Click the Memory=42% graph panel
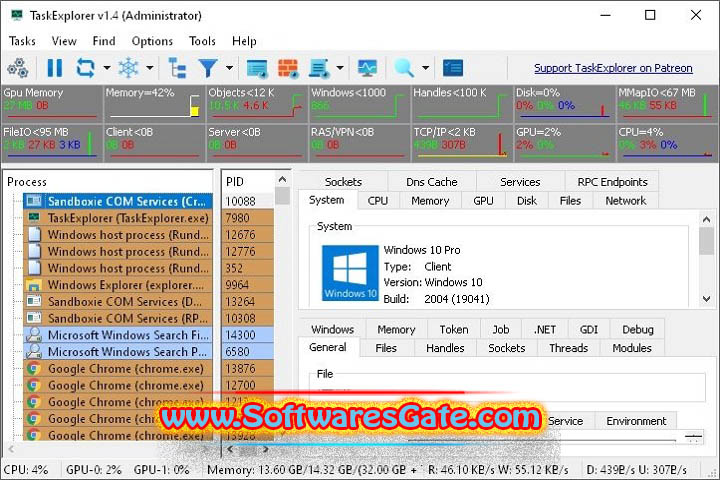 point(154,104)
